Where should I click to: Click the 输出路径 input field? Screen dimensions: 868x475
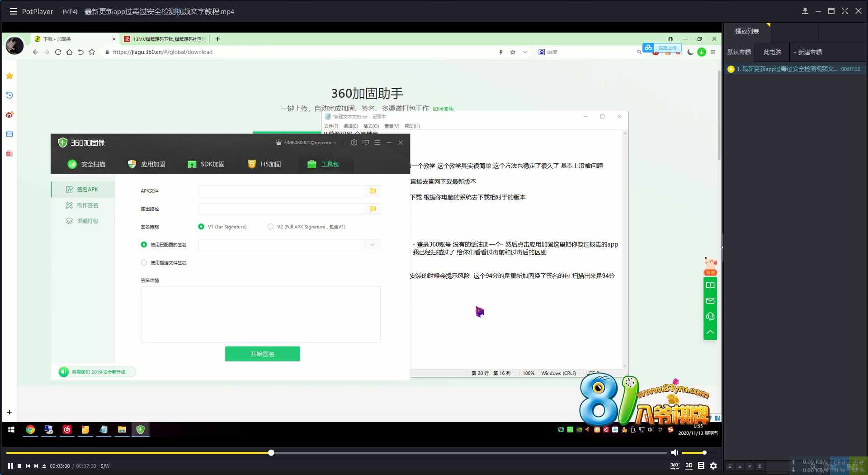[x=281, y=209]
